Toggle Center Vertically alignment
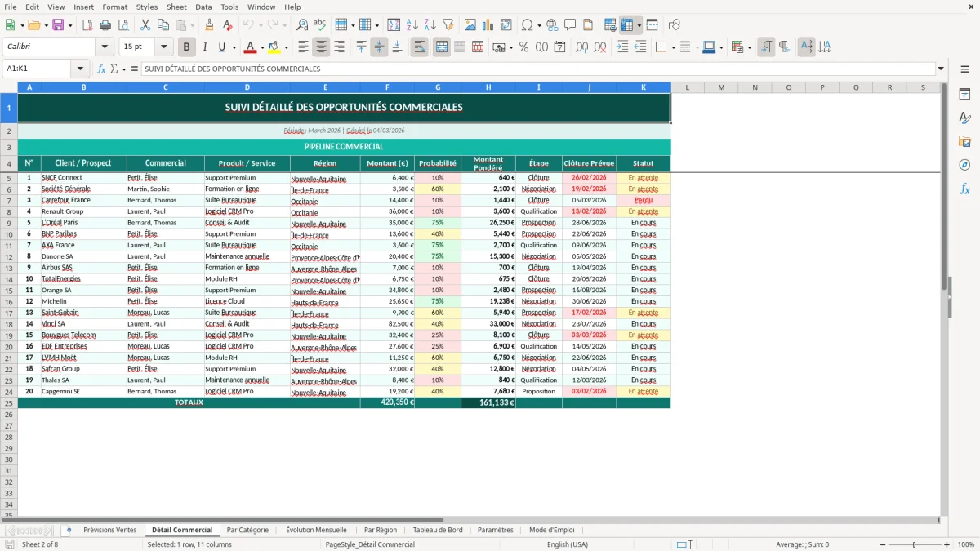 (379, 47)
